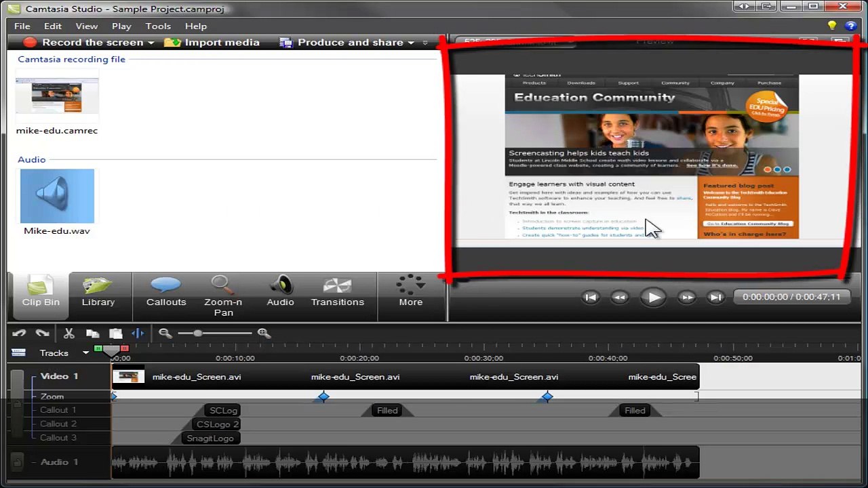Click Produce and share button

341,42
